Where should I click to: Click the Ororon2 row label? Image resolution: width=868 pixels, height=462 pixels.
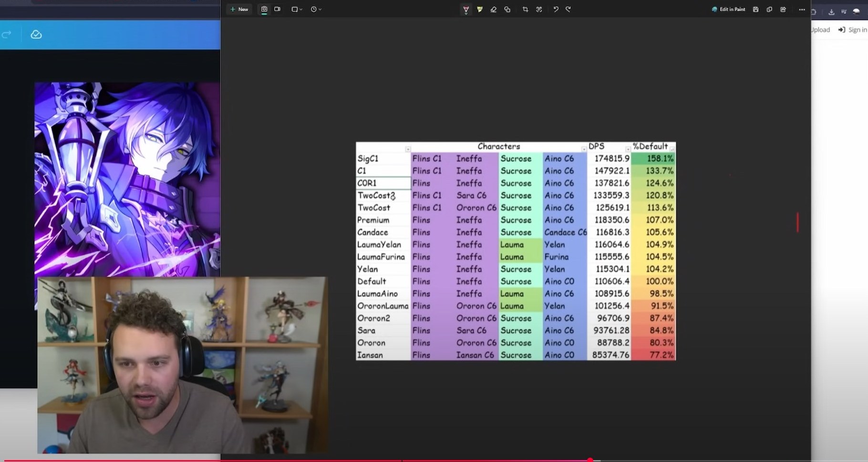373,318
